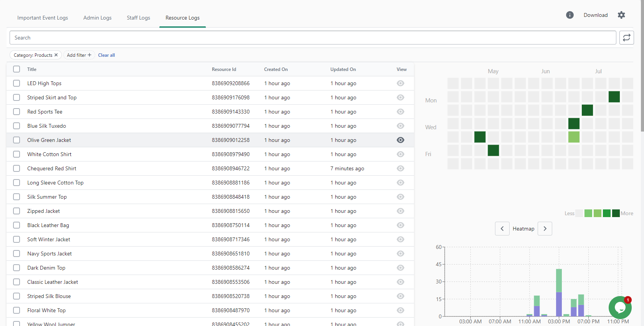The width and height of the screenshot is (644, 326).
Task: Go to next chart with right chevron
Action: (545, 229)
